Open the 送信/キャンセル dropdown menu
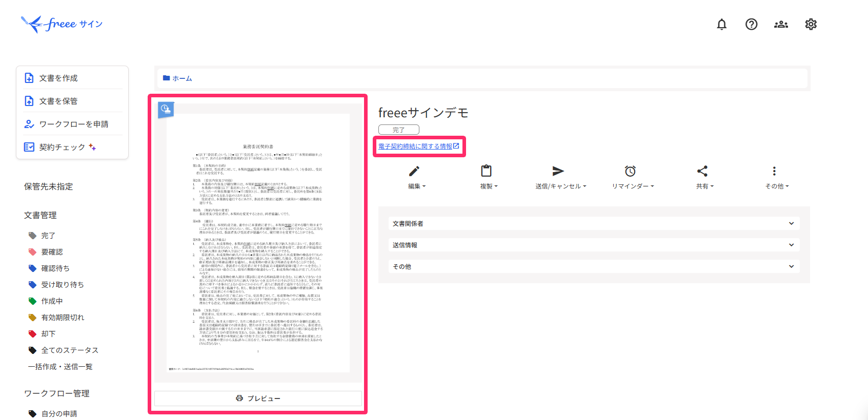 coord(561,186)
